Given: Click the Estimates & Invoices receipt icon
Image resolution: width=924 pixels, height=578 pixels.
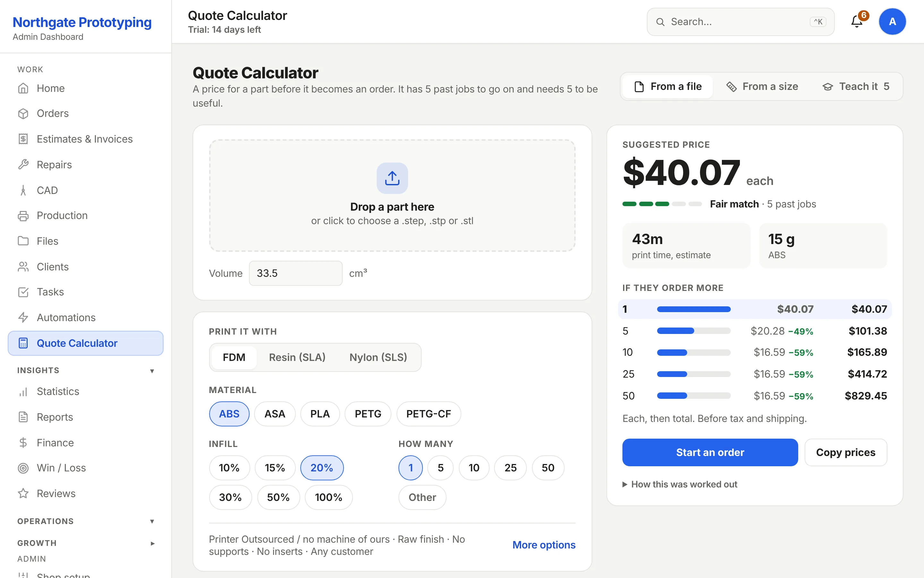Looking at the screenshot, I should 23,139.
